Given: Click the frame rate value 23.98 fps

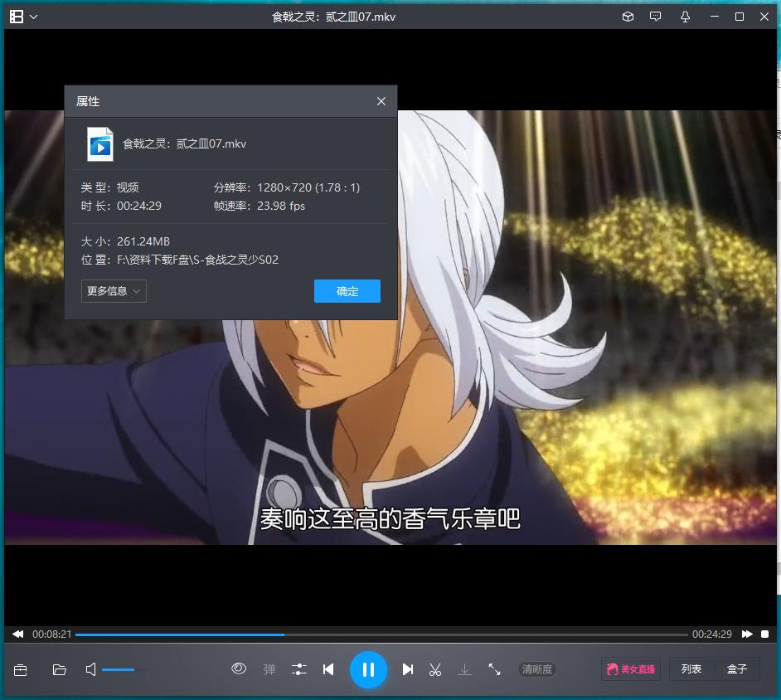Looking at the screenshot, I should 281,206.
